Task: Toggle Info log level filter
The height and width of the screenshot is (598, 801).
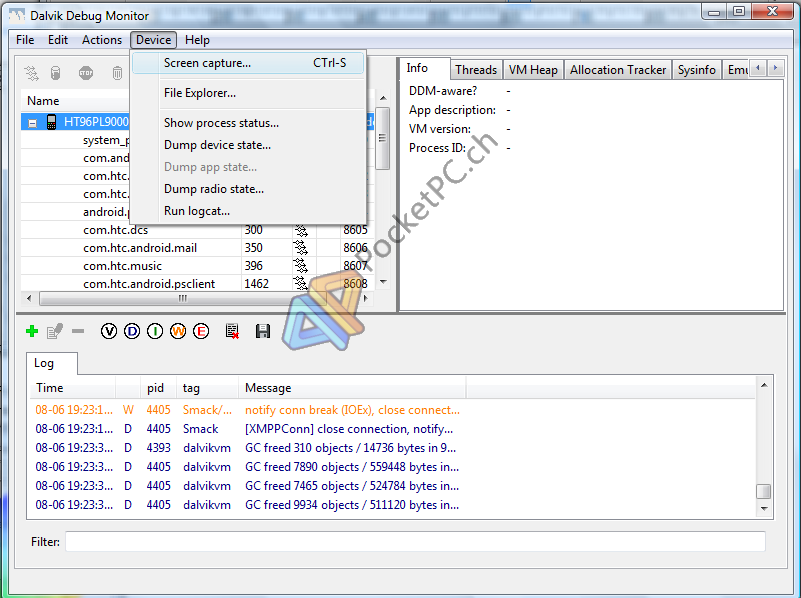Action: (x=155, y=331)
